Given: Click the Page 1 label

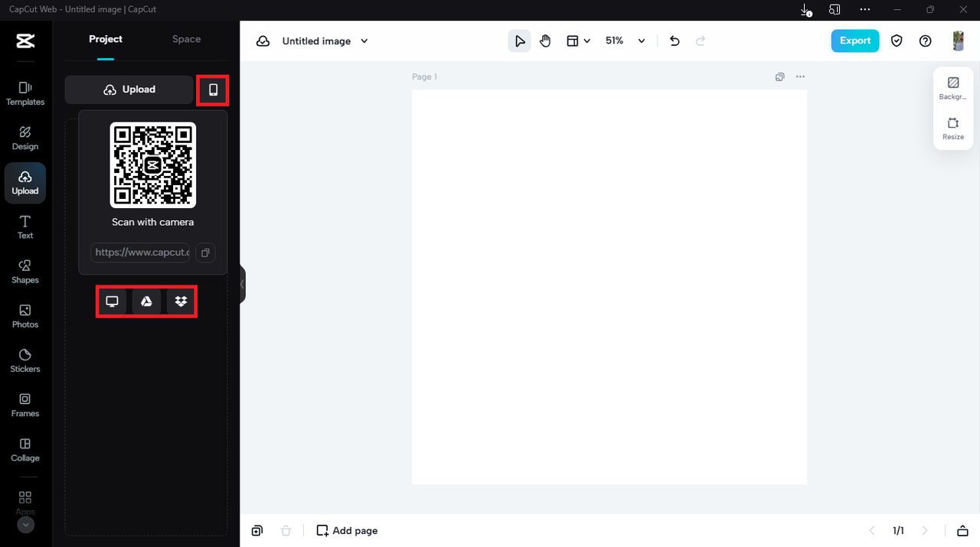Looking at the screenshot, I should (424, 77).
